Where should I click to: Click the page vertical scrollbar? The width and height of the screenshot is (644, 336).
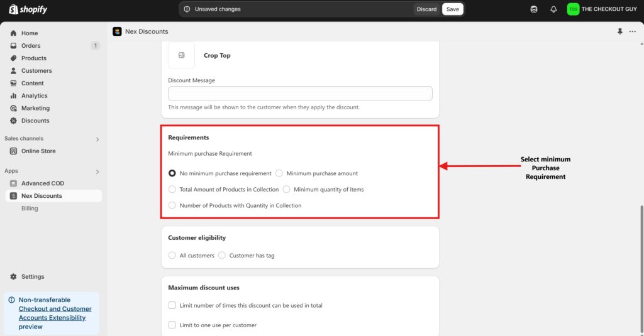click(641, 269)
